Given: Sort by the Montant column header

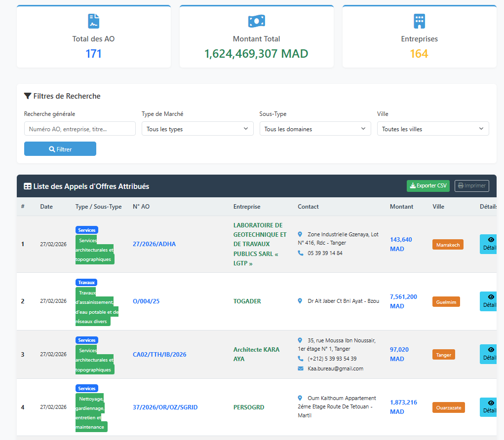Looking at the screenshot, I should [x=401, y=207].
